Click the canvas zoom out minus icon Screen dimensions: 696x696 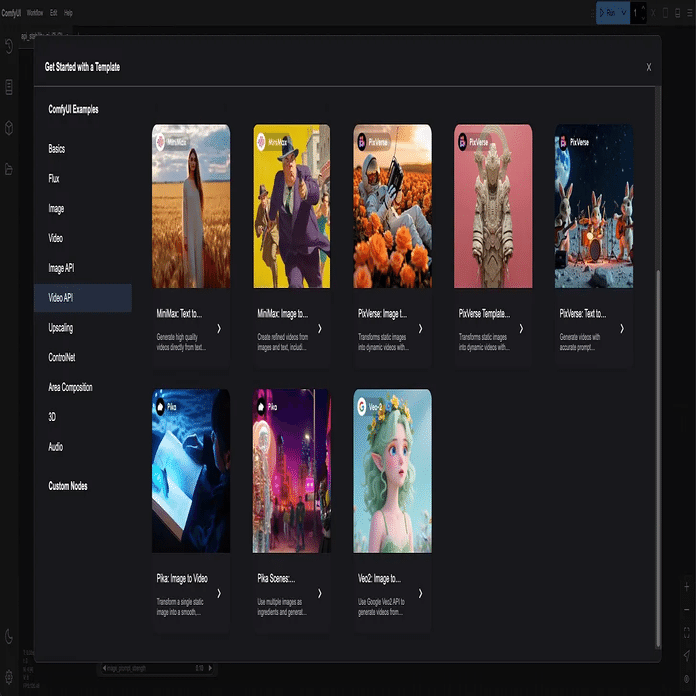[687, 610]
